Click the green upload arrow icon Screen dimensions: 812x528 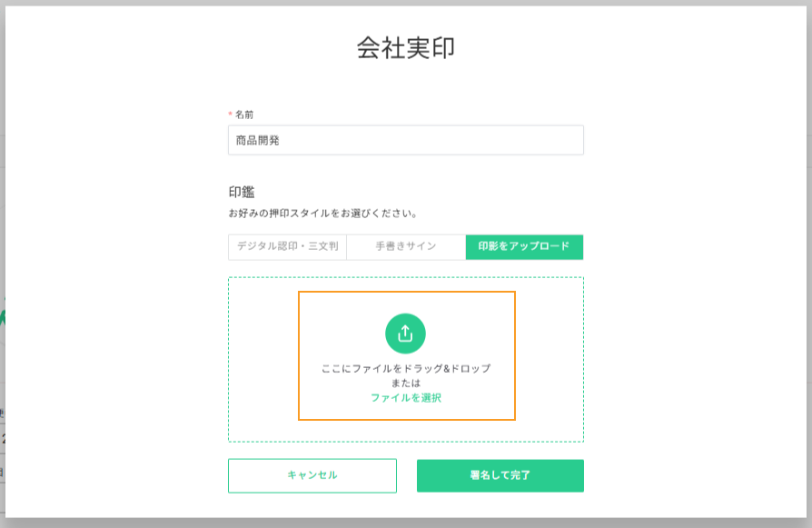tap(405, 334)
